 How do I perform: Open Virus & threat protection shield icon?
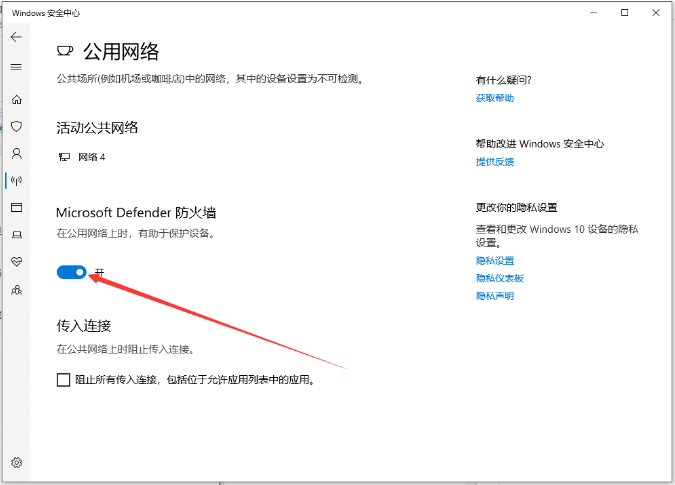(x=16, y=127)
